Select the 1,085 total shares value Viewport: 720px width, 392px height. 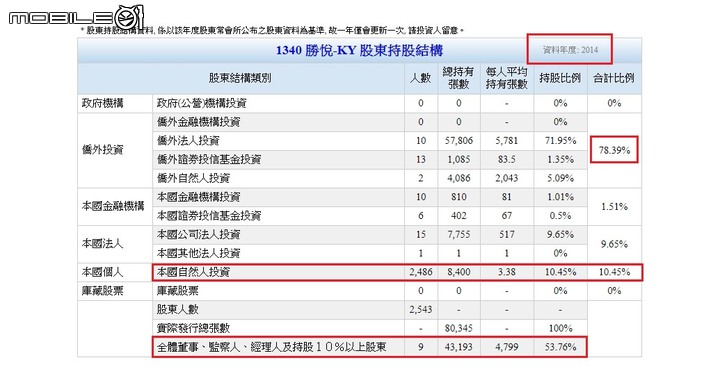tap(459, 160)
